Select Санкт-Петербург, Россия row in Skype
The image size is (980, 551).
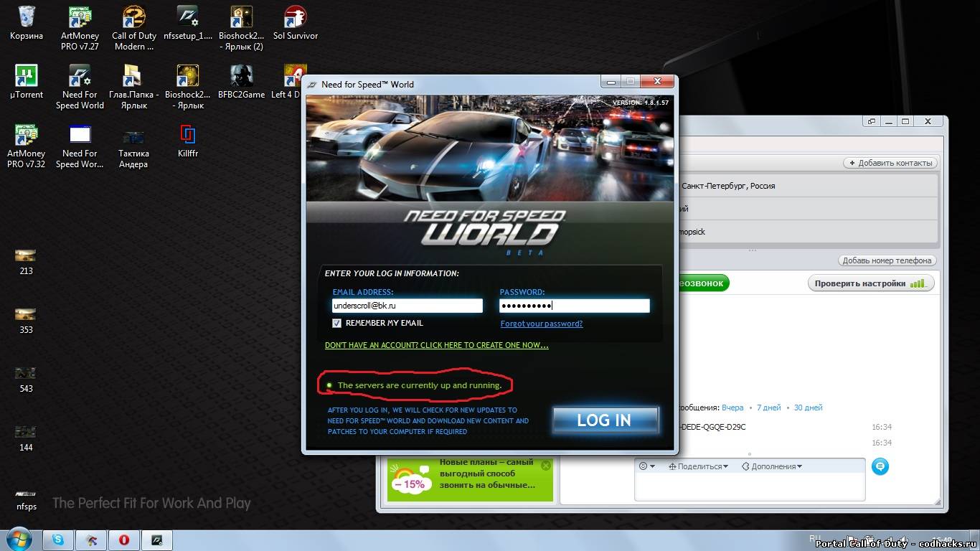[807, 186]
